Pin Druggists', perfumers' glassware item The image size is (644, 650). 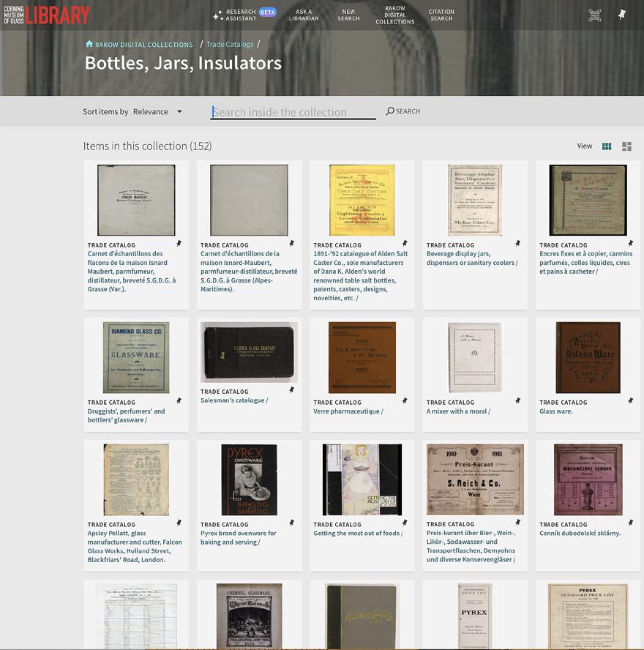coord(179,401)
